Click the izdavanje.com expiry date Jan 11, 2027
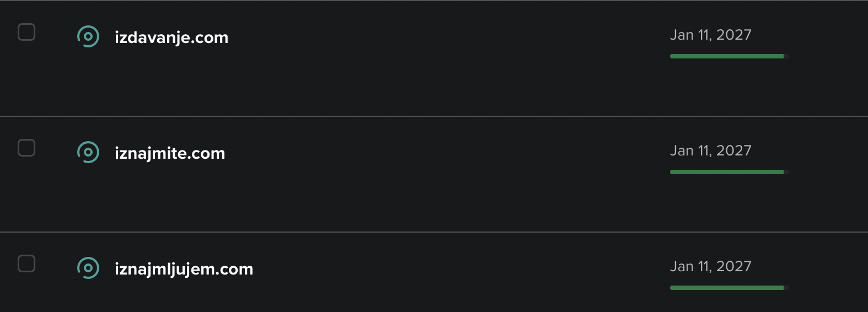Viewport: 868px width, 312px height. pos(710,35)
